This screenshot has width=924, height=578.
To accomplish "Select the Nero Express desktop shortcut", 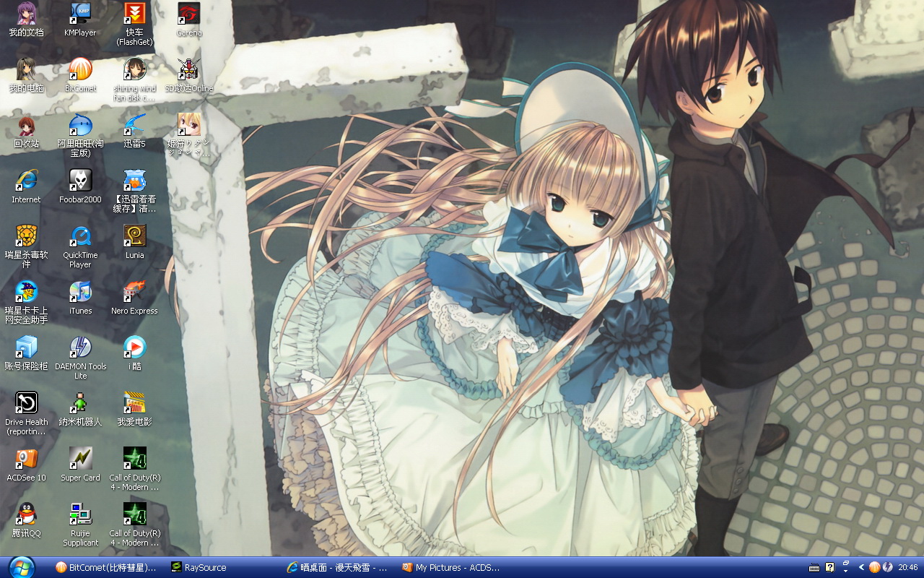I will coord(134,298).
